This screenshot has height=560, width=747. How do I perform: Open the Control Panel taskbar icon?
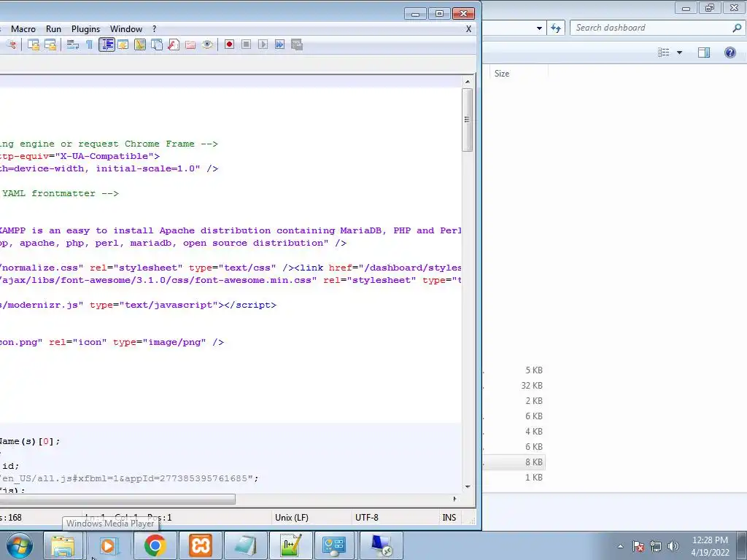(x=335, y=545)
